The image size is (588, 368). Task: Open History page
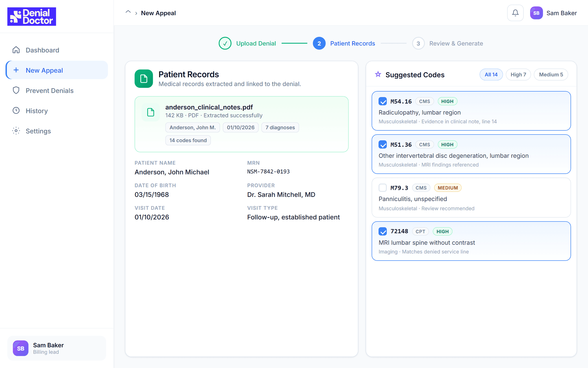57,111
